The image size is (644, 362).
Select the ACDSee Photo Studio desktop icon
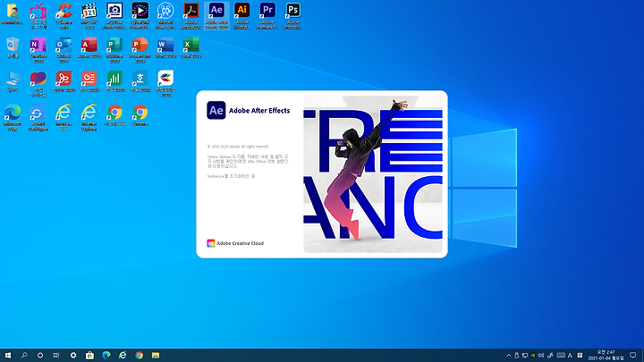tap(114, 16)
